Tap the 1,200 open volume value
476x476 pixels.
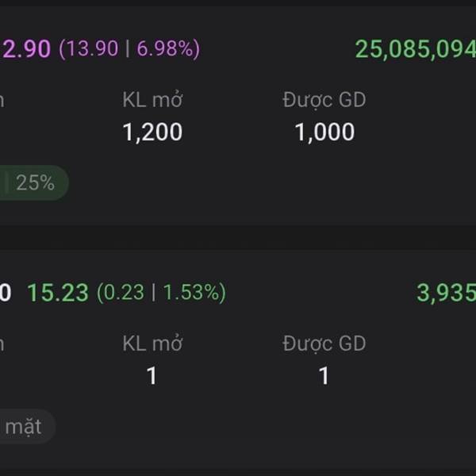[x=152, y=132]
